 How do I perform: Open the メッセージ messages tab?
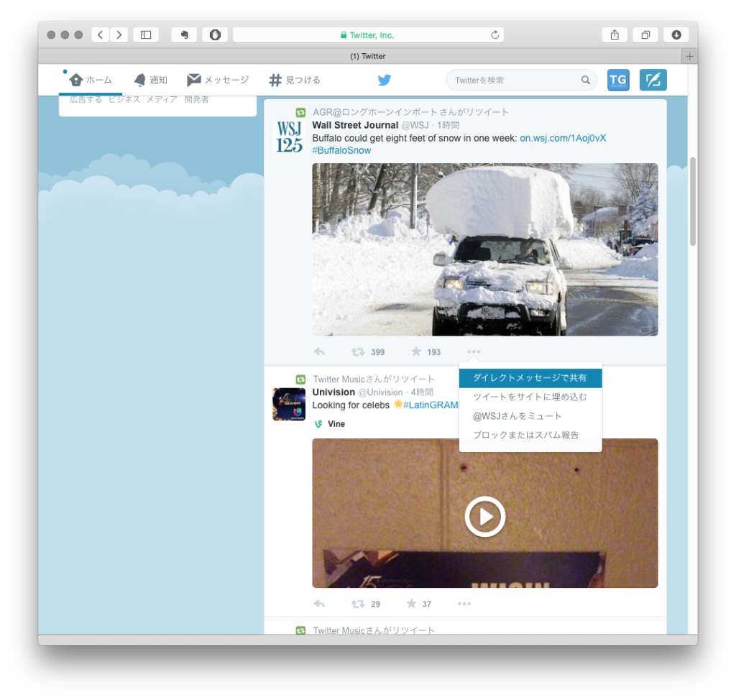[x=218, y=80]
